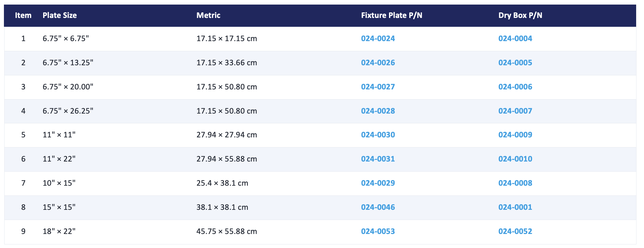The width and height of the screenshot is (644, 248).
Task: Open fixture plate link 024-0031
Action: click(x=378, y=159)
